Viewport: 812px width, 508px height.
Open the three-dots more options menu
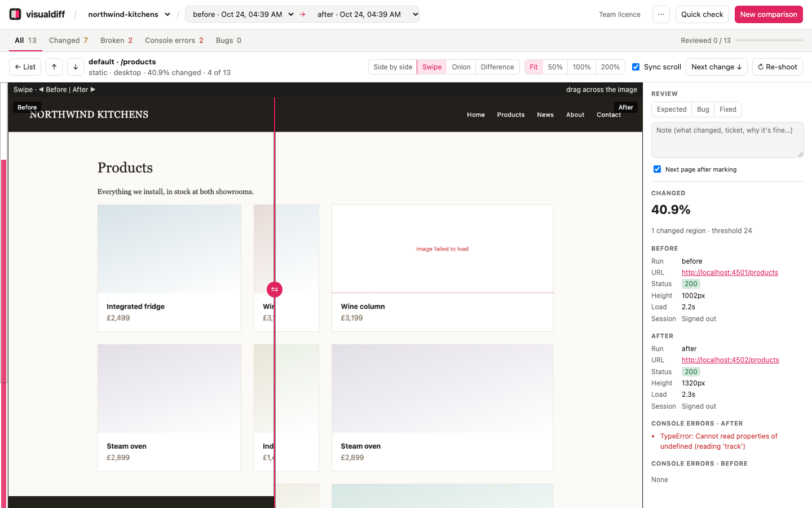point(661,14)
